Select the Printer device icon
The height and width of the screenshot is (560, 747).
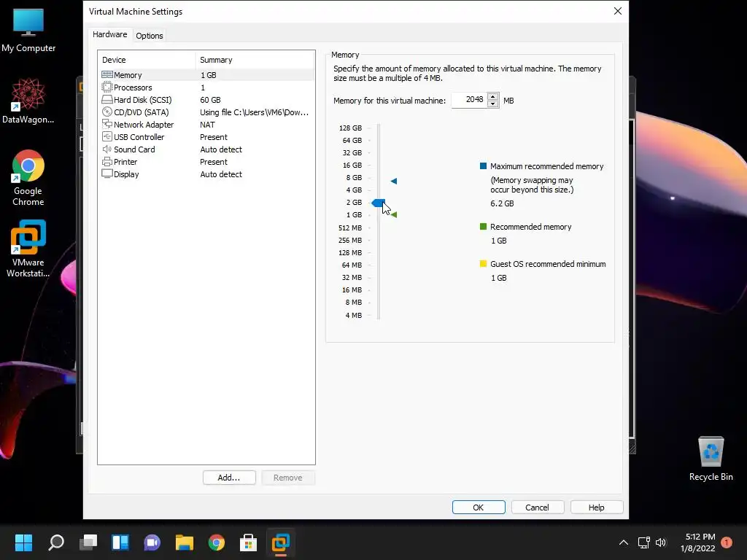tap(107, 161)
